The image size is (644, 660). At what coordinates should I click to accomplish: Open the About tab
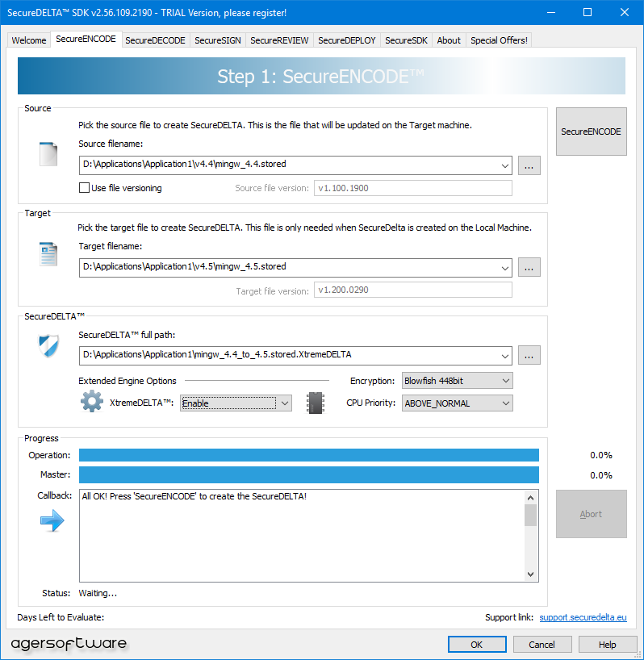[449, 40]
